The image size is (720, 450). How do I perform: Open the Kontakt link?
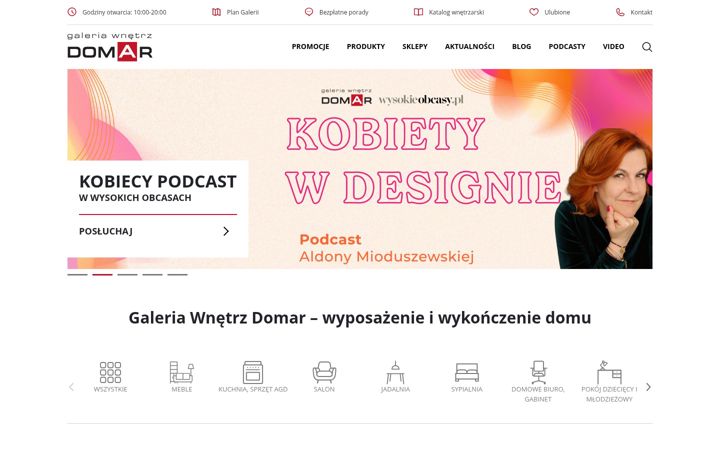point(641,12)
